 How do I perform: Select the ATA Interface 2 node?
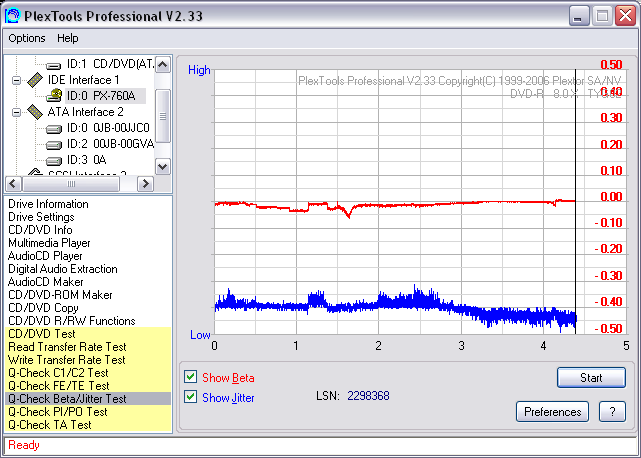pos(85,112)
